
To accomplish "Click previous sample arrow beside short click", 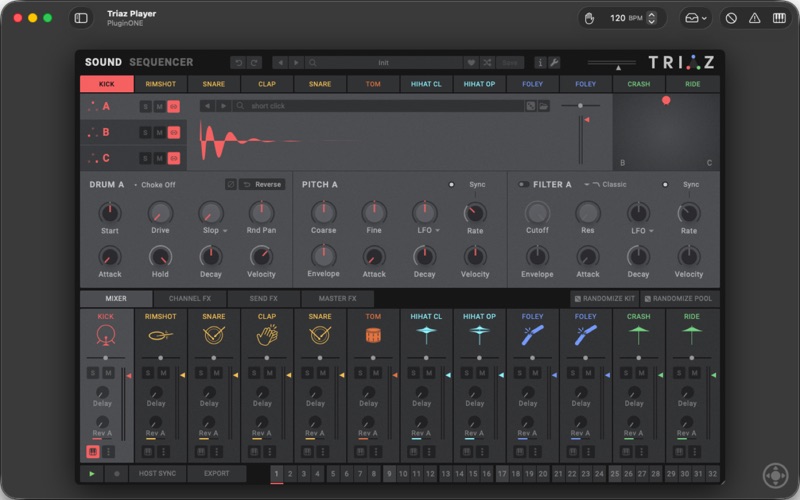I will coord(207,106).
